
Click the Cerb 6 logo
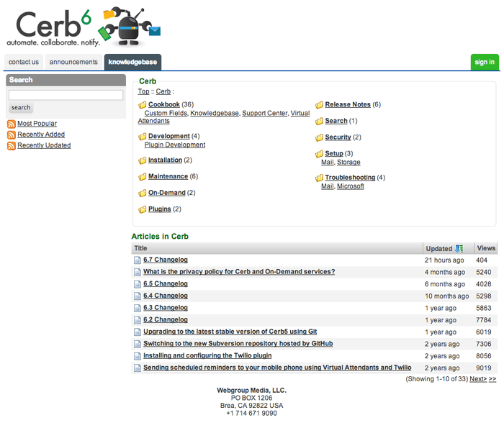point(84,27)
